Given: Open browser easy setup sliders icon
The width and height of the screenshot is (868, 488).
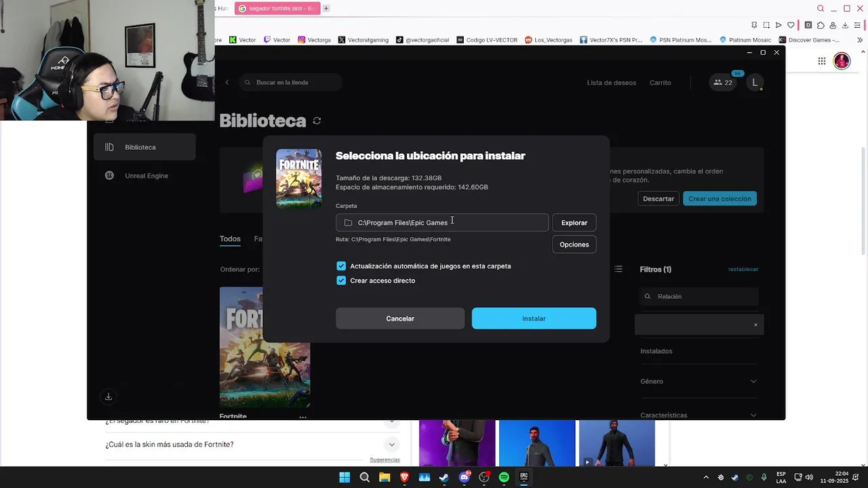Looking at the screenshot, I should 858,25.
